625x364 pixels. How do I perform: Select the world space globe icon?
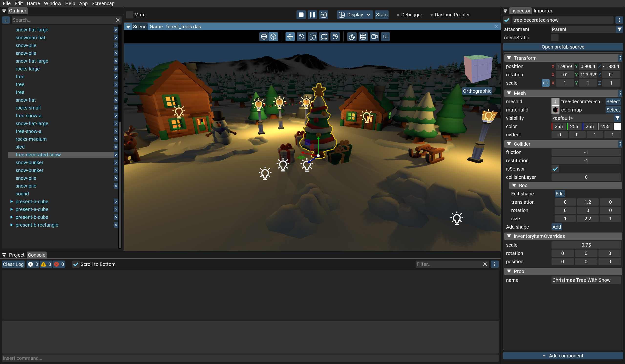pyautogui.click(x=264, y=37)
